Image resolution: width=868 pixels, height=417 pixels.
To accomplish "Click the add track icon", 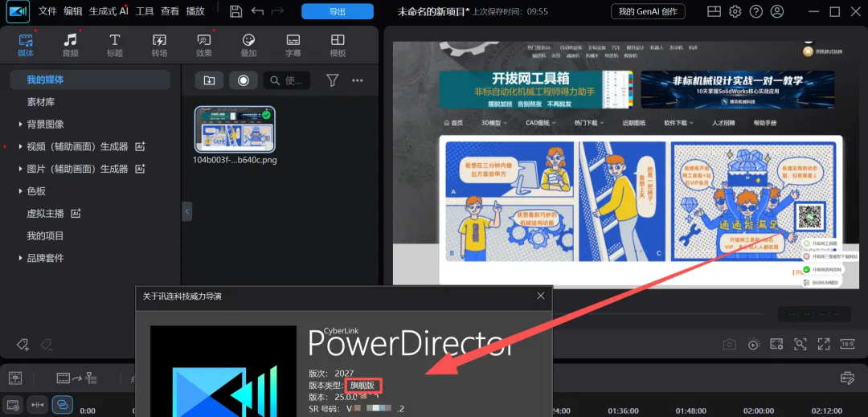I will click(x=14, y=405).
